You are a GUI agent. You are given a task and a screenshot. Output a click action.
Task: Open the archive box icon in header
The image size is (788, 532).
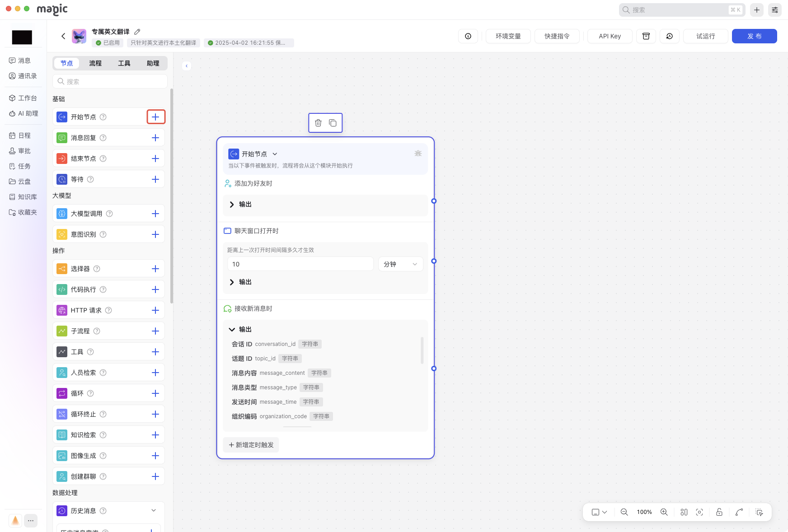click(x=646, y=36)
